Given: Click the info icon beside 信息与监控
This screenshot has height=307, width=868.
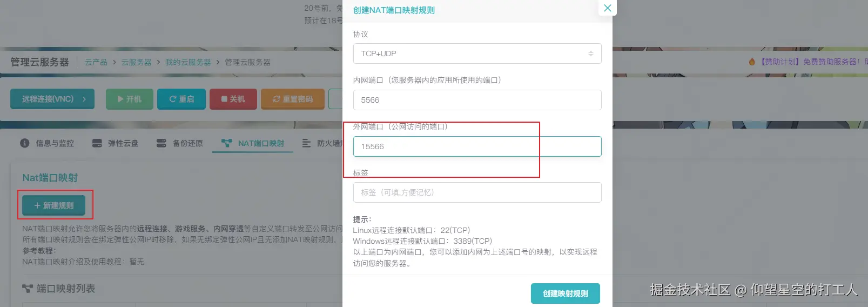Looking at the screenshot, I should (24, 143).
